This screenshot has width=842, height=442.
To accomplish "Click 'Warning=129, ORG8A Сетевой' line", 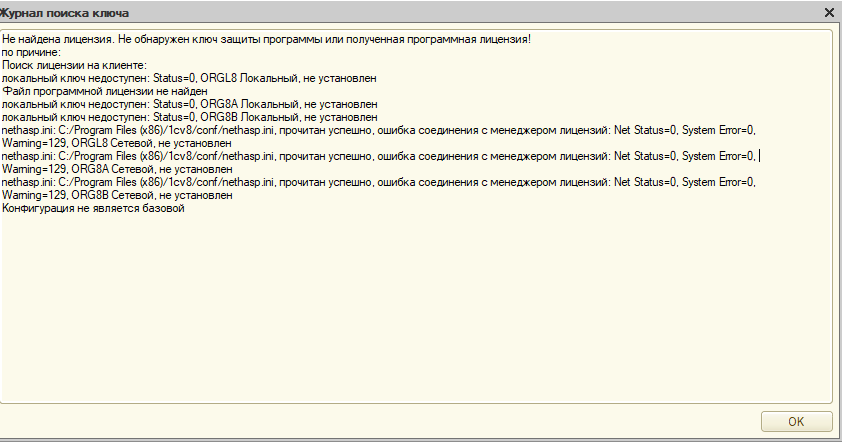I will tap(117, 169).
